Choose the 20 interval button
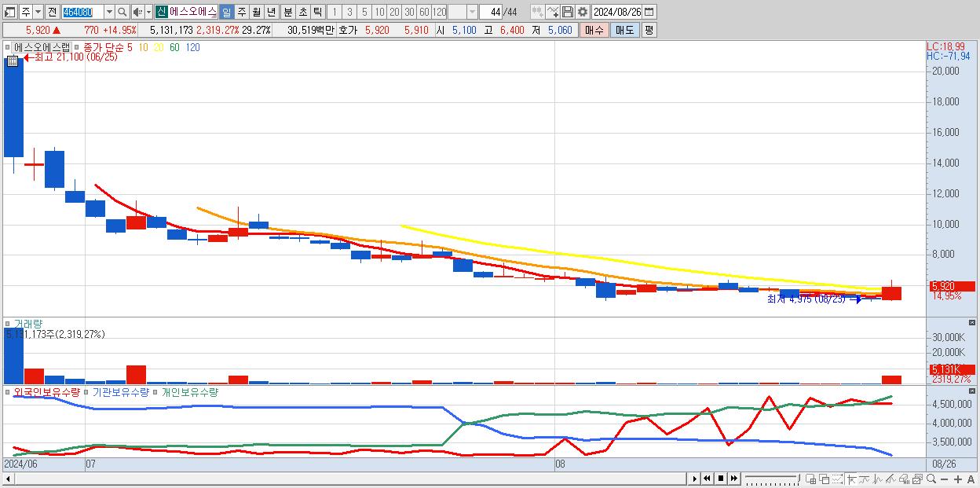This screenshot has height=488, width=980. coord(394,12)
